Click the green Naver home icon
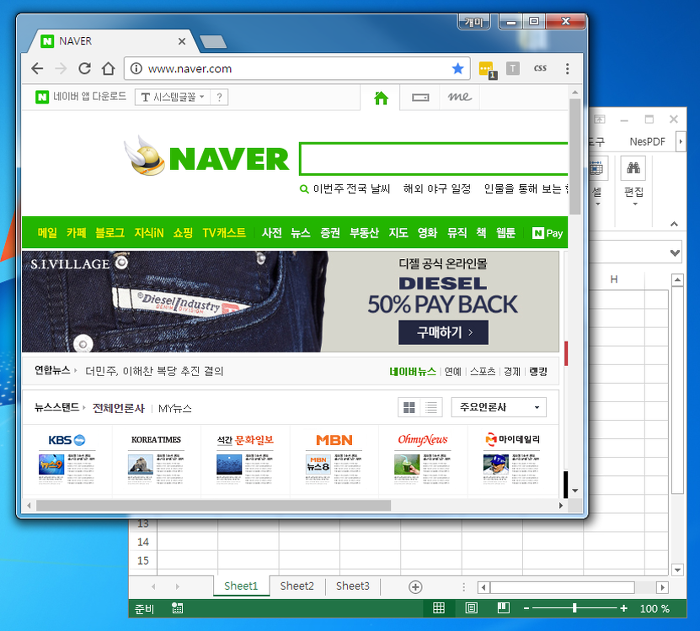Screen dimensions: 700x631 click(381, 97)
